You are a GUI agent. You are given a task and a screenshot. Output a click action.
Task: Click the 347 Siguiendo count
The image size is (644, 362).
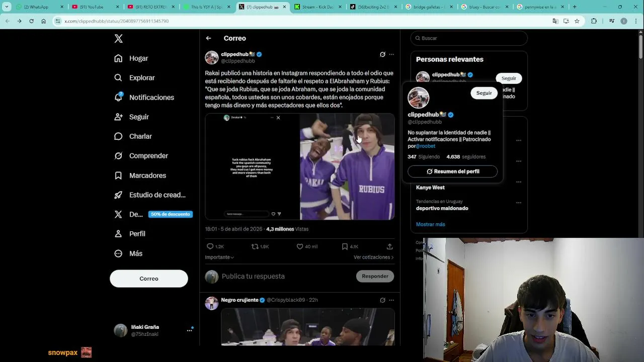coord(424,157)
